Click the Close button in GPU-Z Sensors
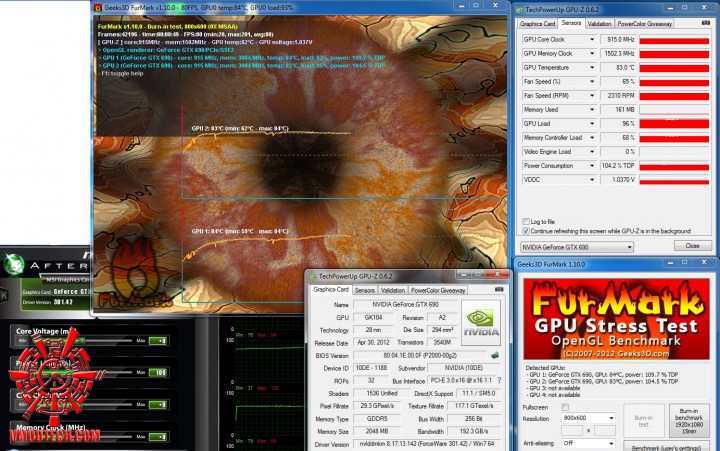The height and width of the screenshot is (451, 720). click(x=692, y=246)
